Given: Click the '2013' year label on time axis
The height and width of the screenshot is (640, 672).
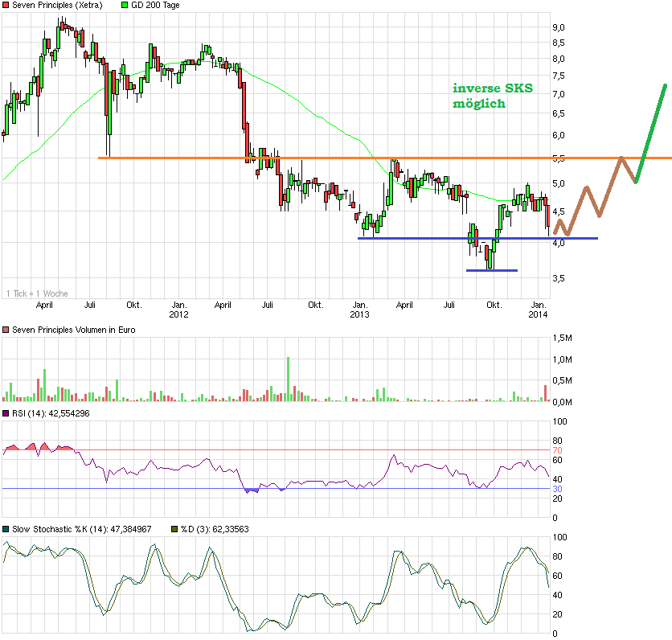Looking at the screenshot, I should tap(359, 314).
